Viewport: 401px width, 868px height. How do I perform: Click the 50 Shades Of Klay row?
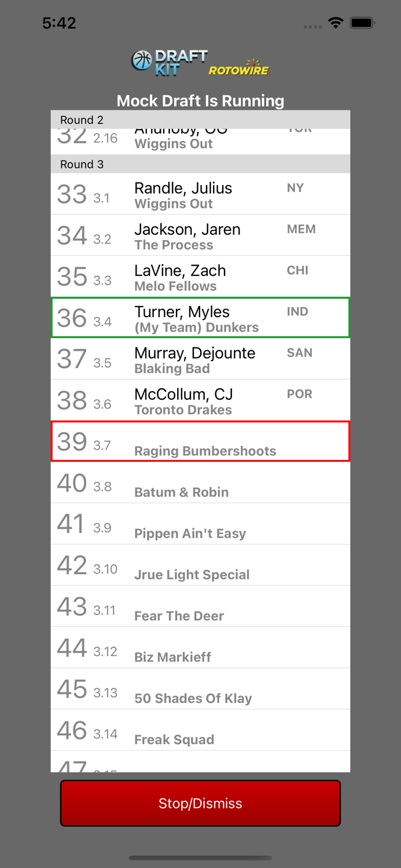(200, 688)
